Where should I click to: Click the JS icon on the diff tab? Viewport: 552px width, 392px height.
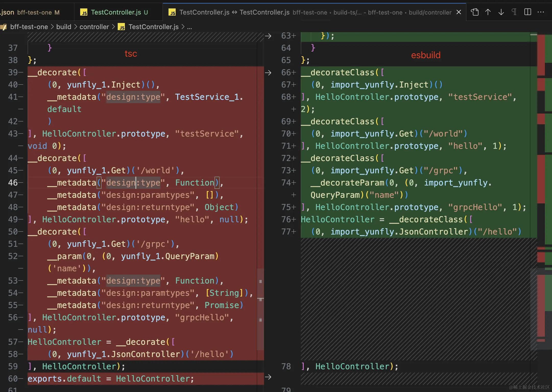(x=172, y=12)
